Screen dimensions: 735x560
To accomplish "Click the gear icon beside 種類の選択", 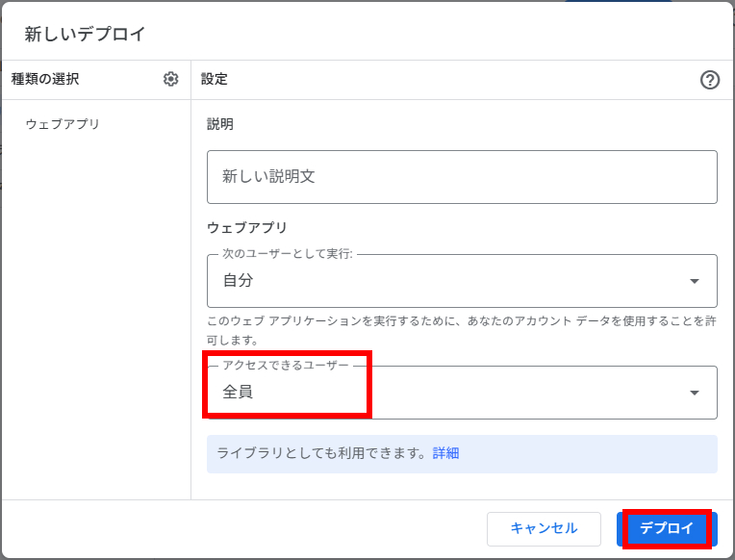I will [171, 79].
